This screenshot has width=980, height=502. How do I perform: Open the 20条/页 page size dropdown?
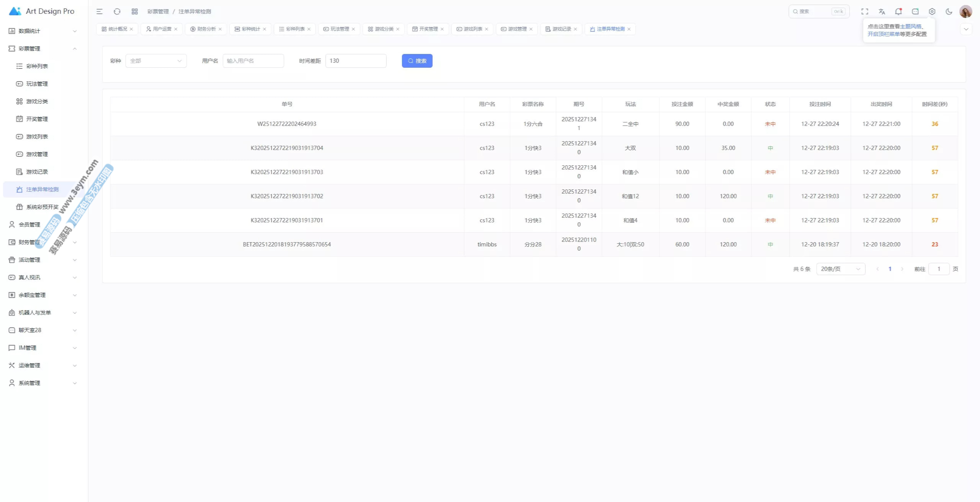(x=840, y=269)
